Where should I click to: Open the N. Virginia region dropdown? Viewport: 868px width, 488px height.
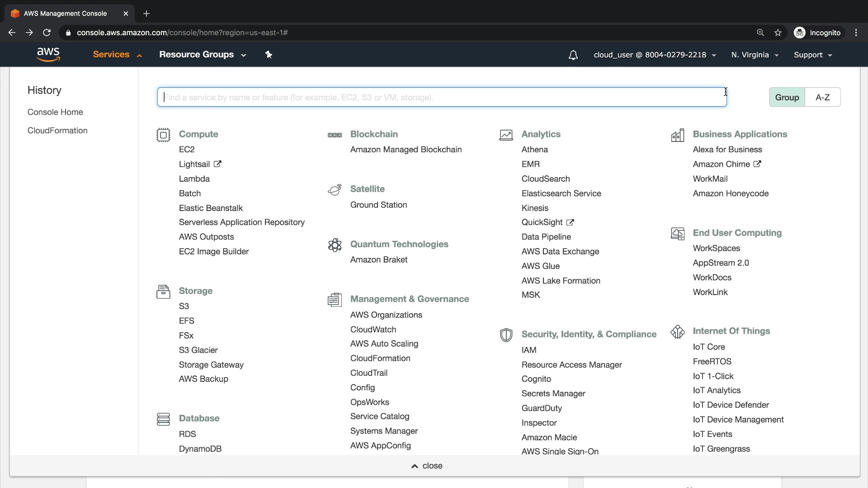coord(755,55)
